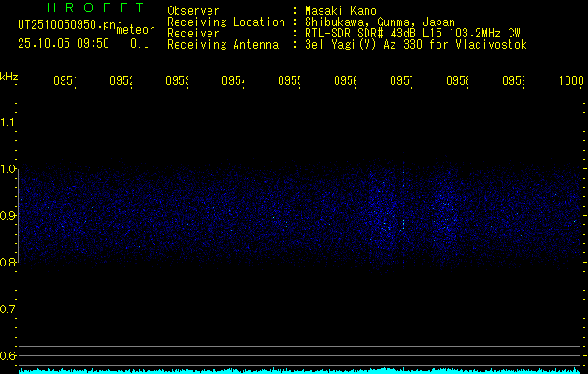Click the 0.8 kHz frequency tick label
588x374 pixels.
pyautogui.click(x=7, y=262)
